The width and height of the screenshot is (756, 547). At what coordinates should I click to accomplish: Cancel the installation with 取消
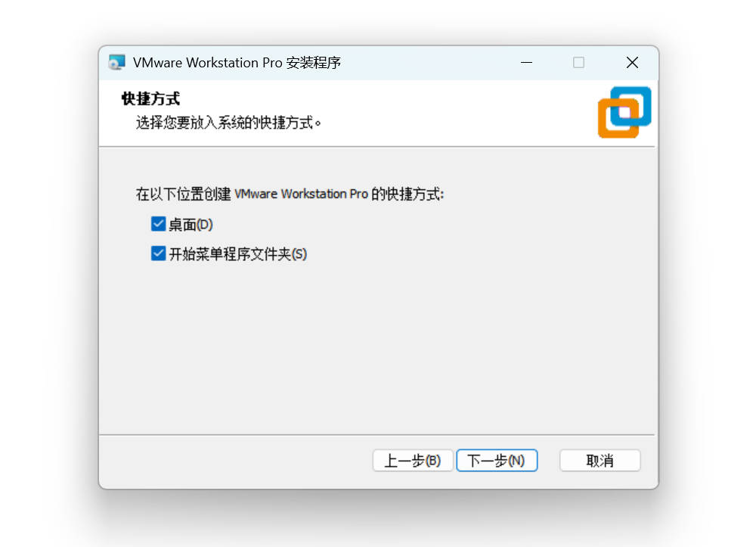point(600,461)
